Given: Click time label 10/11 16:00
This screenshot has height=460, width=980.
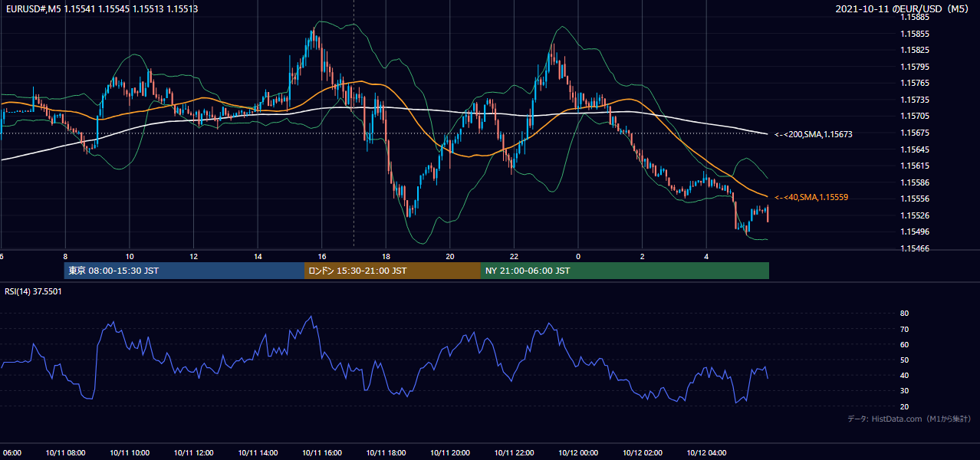Looking at the screenshot, I should (x=322, y=452).
